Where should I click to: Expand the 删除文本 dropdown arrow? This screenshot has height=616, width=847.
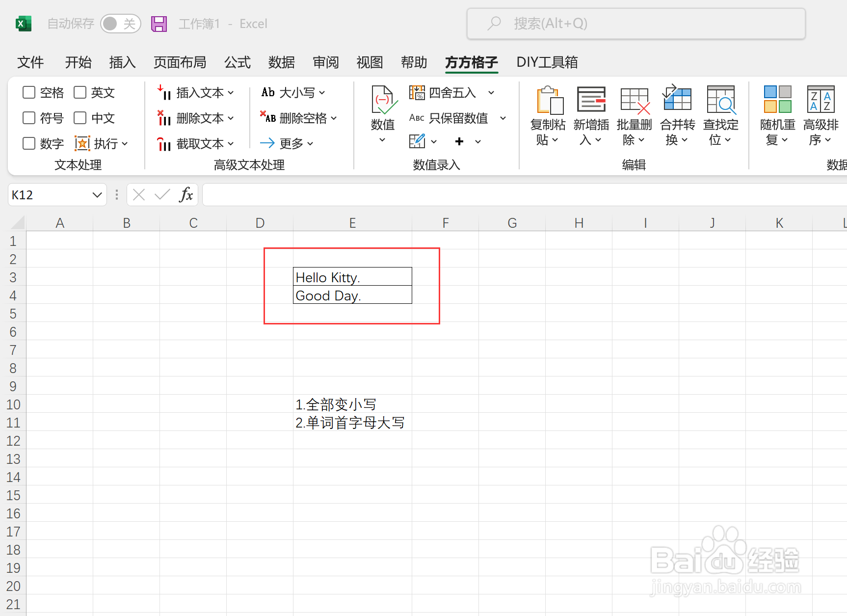pyautogui.click(x=231, y=118)
